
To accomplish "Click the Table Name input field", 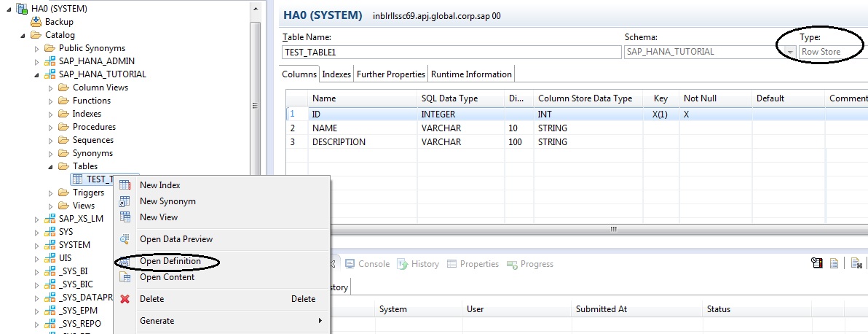I will click(x=451, y=53).
